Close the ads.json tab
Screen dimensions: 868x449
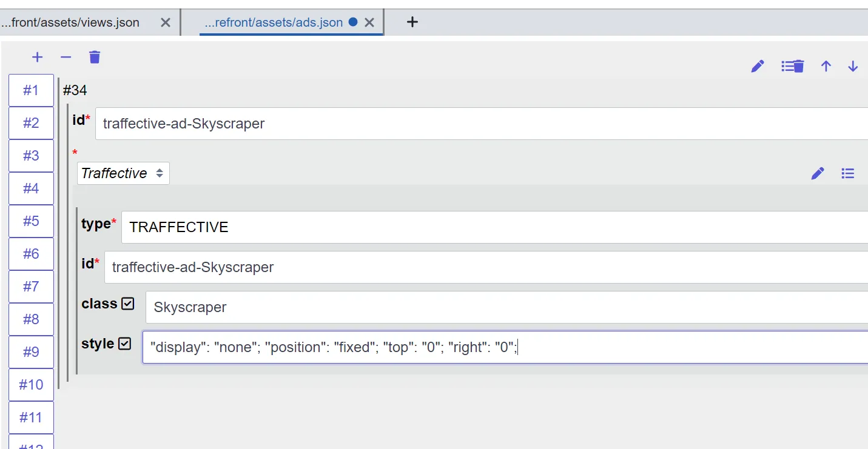pos(369,22)
